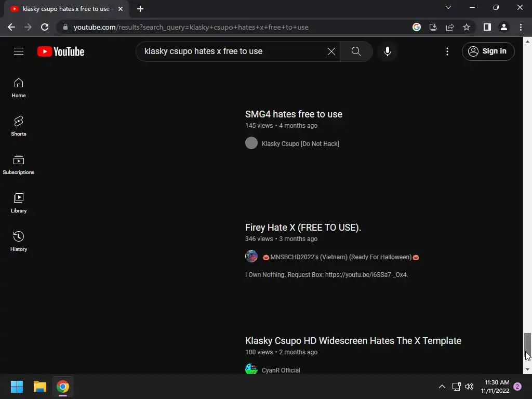Go back with the browser arrow
This screenshot has width=532, height=399.
point(11,27)
